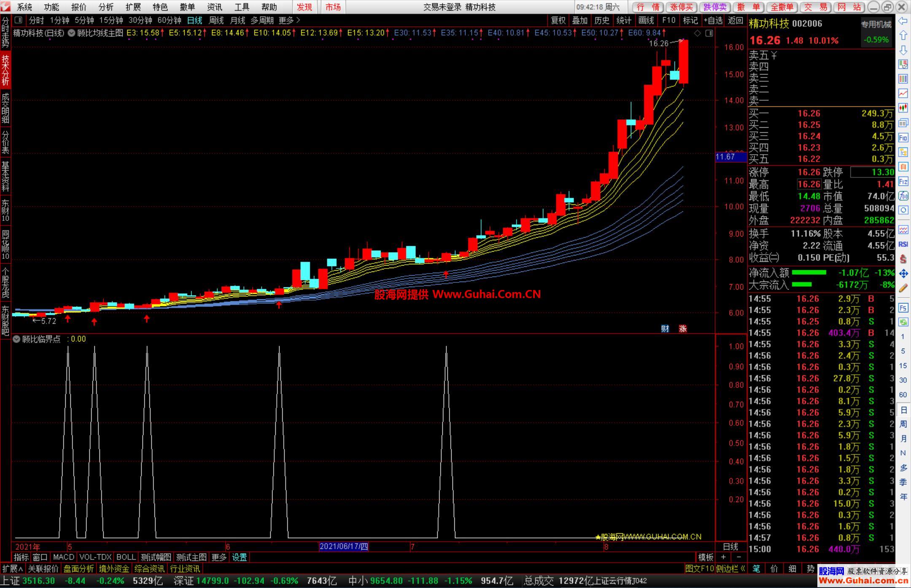Open the 系统 menu
The width and height of the screenshot is (911, 588).
24,7
